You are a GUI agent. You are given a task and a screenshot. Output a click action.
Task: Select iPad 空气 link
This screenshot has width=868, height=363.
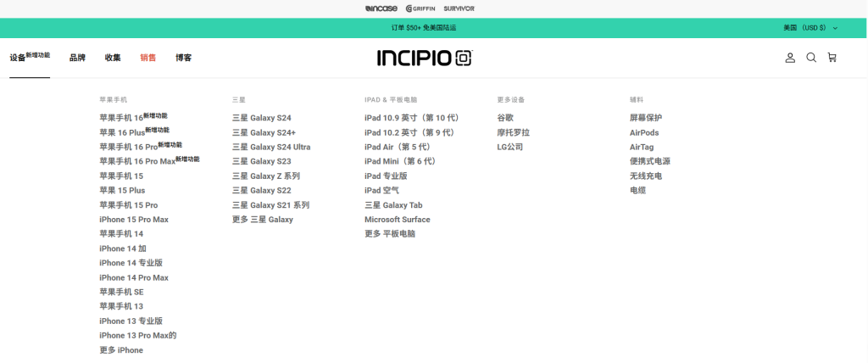click(x=381, y=190)
